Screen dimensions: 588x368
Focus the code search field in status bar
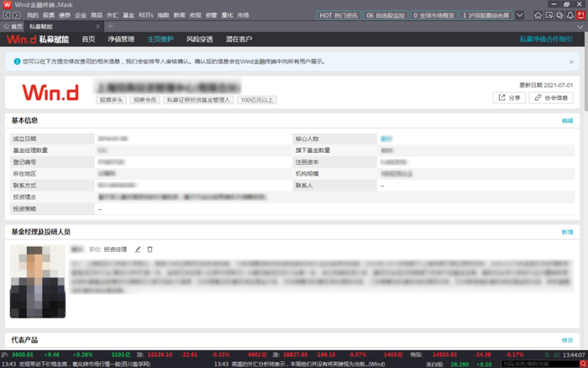tap(540, 364)
